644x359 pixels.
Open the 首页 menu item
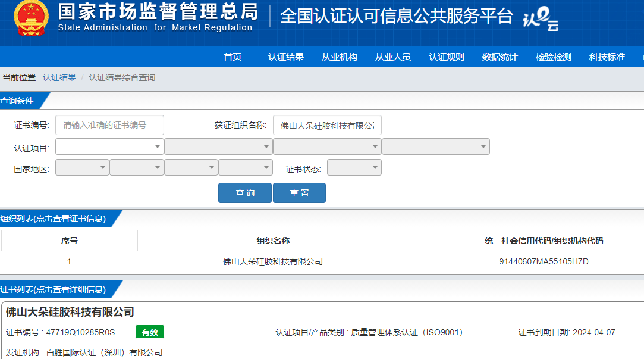coord(233,57)
